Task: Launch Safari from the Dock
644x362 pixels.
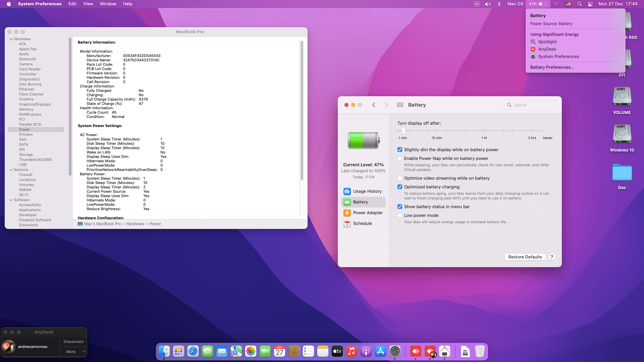Action: tap(193, 351)
